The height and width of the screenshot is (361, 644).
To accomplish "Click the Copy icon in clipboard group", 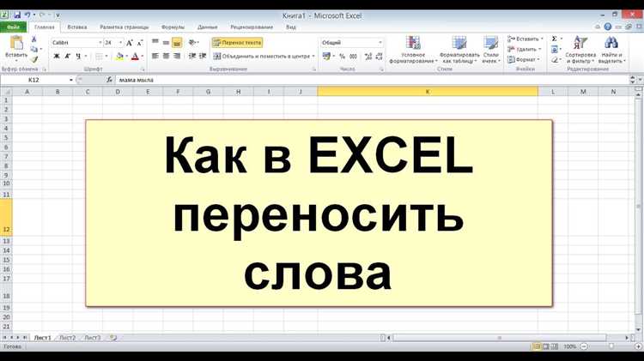I will [x=34, y=49].
